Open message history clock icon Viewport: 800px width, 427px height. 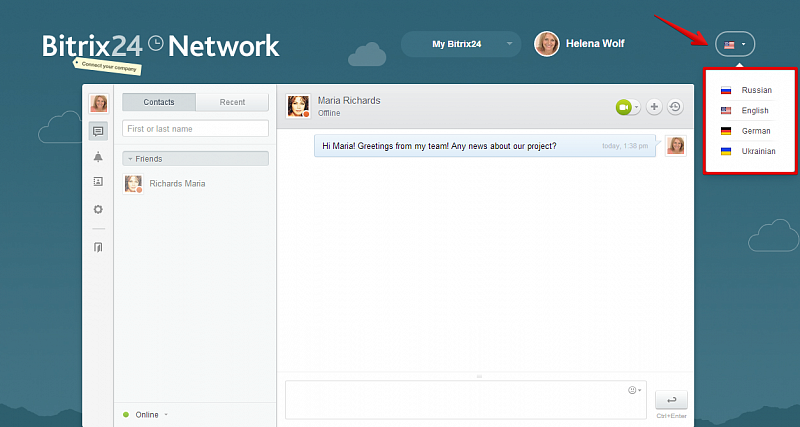675,107
